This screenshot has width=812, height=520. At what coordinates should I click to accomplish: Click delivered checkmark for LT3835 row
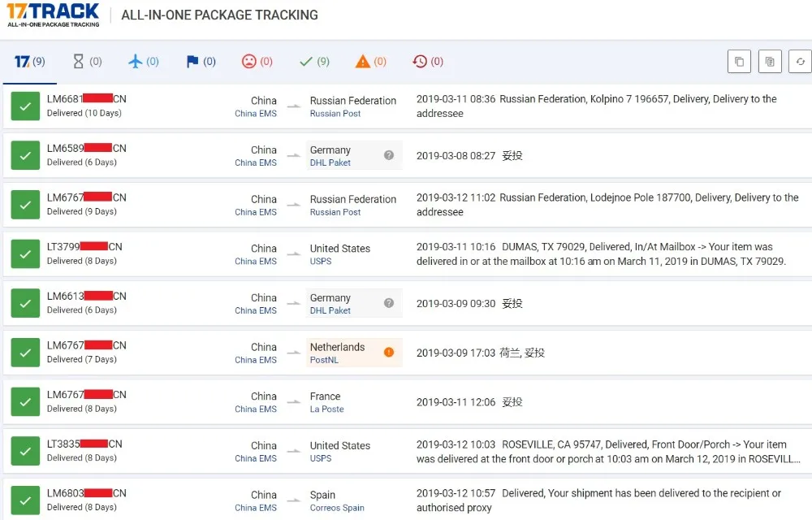(25, 451)
